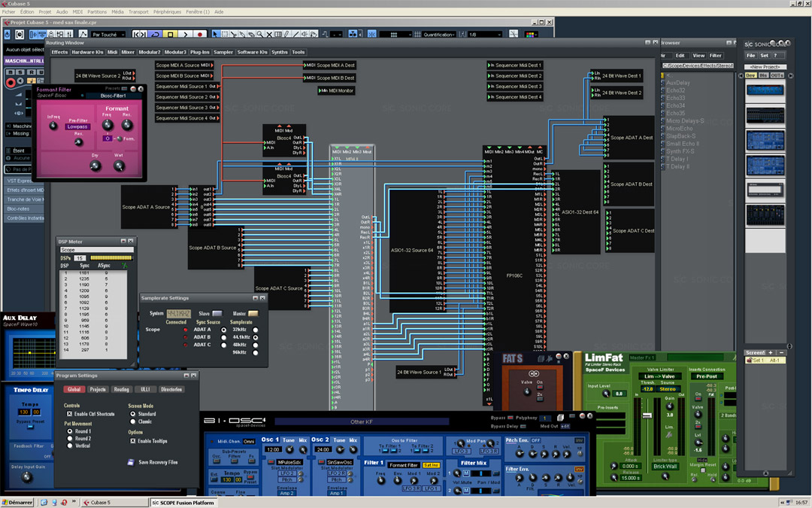Click the red record-enable button on MASCHIN track
The height and width of the screenshot is (508, 812).
[x=11, y=83]
